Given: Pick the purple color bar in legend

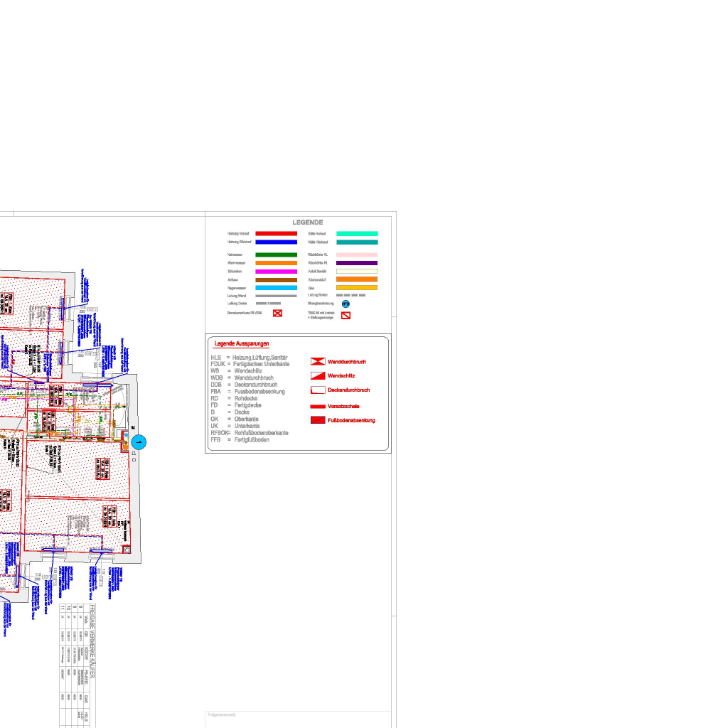Looking at the screenshot, I should click(x=356, y=263).
